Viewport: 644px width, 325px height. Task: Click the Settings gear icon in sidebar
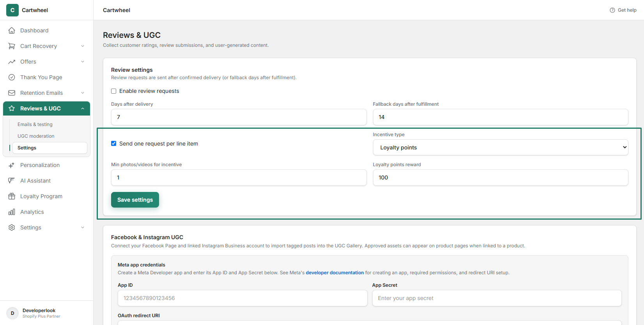(12, 227)
